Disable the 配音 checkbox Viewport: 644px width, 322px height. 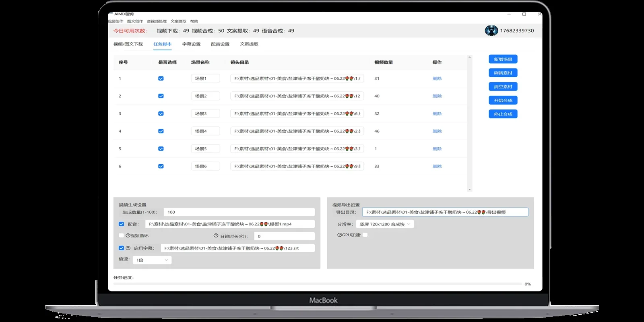121,224
